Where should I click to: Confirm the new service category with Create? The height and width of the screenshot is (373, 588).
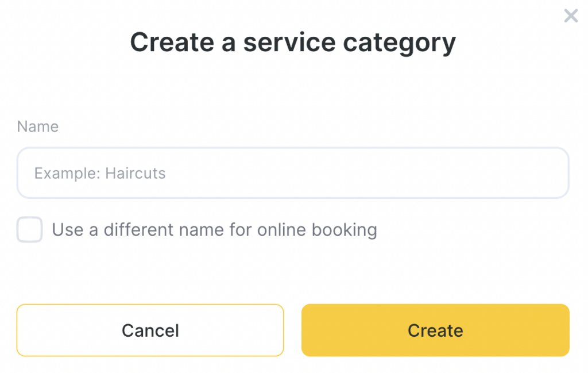pos(435,330)
